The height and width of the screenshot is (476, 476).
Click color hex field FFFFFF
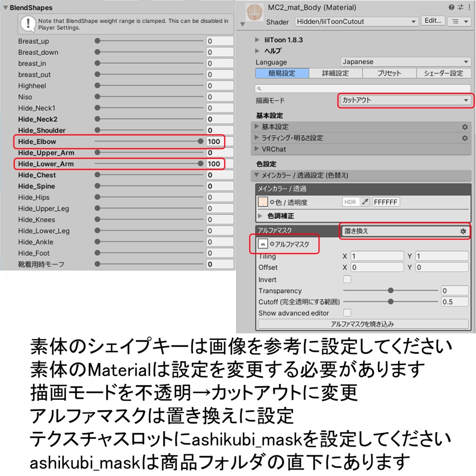[x=386, y=202]
